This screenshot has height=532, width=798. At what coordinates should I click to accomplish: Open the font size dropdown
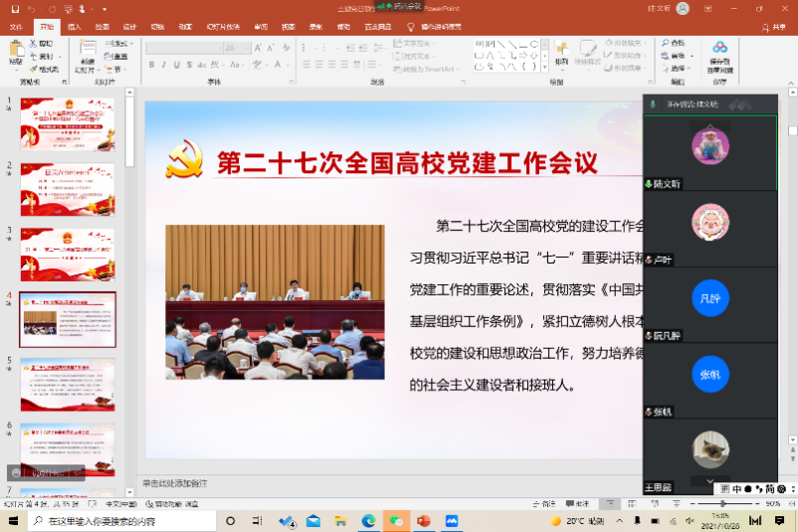248,47
